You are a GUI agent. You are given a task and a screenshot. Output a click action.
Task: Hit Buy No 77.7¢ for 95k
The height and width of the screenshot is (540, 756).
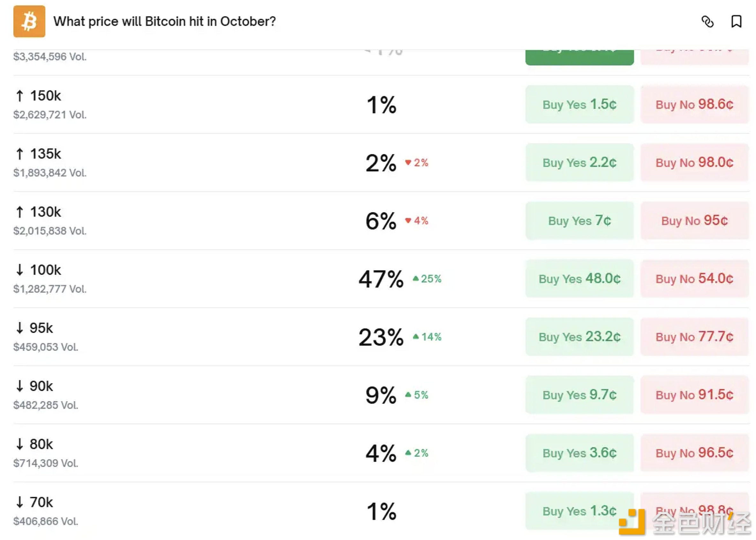coord(694,337)
